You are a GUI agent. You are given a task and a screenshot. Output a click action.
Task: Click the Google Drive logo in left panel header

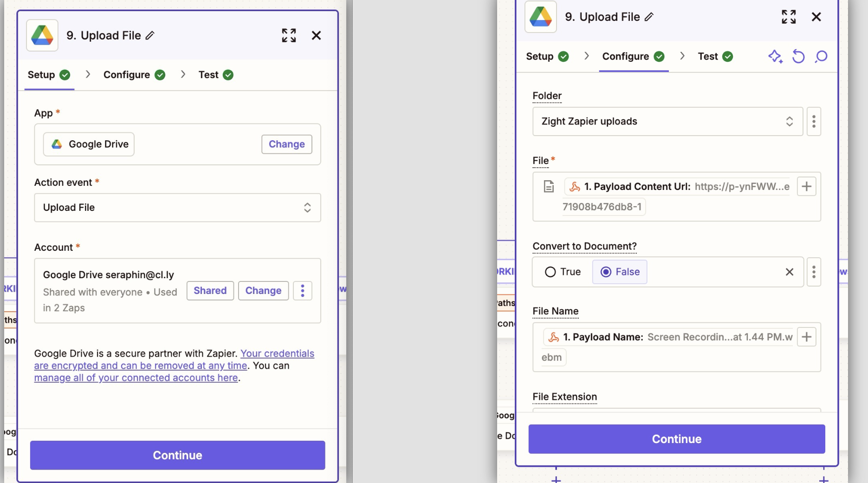42,35
